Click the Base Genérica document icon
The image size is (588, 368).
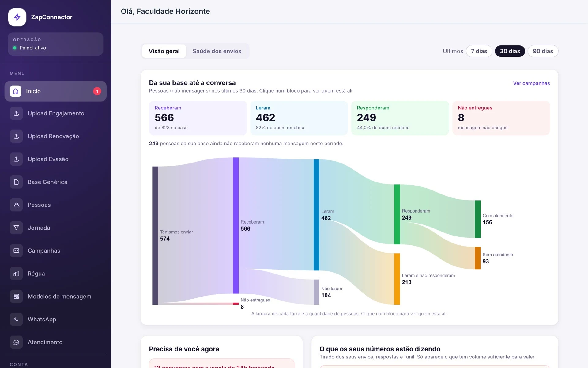coord(16,182)
